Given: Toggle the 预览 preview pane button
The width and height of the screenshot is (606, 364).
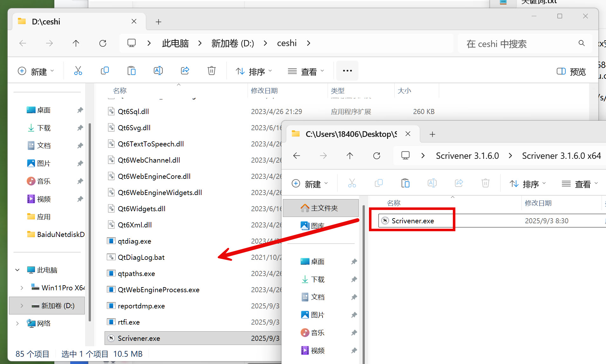Looking at the screenshot, I should point(571,71).
